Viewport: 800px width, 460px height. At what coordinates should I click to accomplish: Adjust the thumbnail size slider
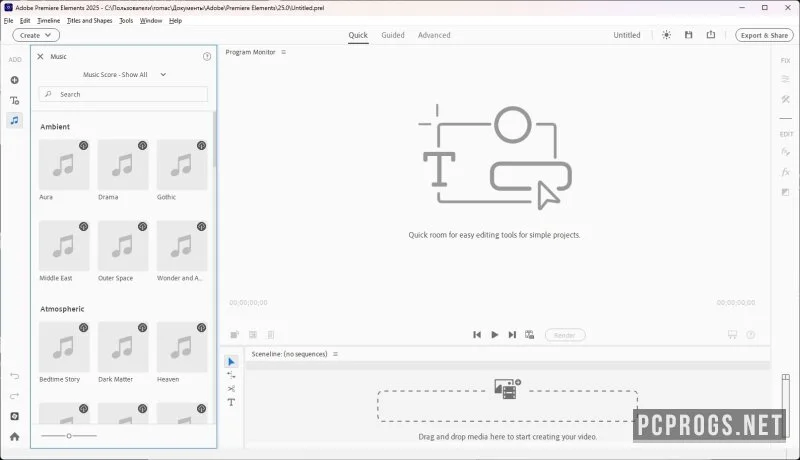(69, 436)
